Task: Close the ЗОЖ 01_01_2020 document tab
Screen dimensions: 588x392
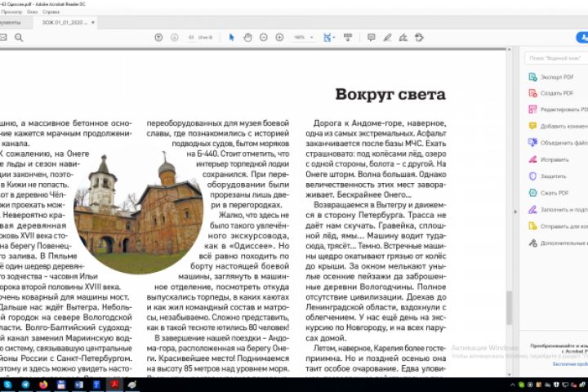Action: pyautogui.click(x=93, y=23)
